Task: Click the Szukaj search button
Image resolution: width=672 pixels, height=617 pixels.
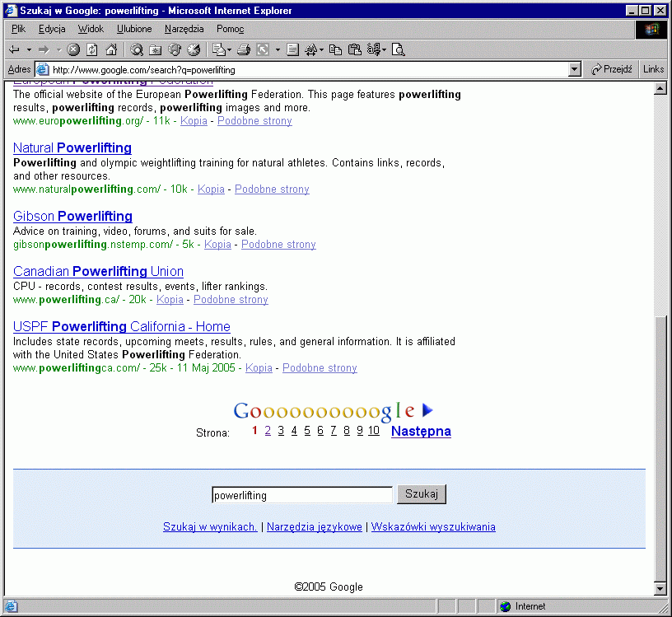Action: click(x=422, y=494)
